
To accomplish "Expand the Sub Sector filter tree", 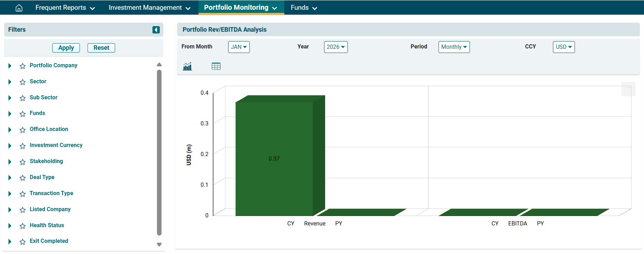I will [10, 98].
